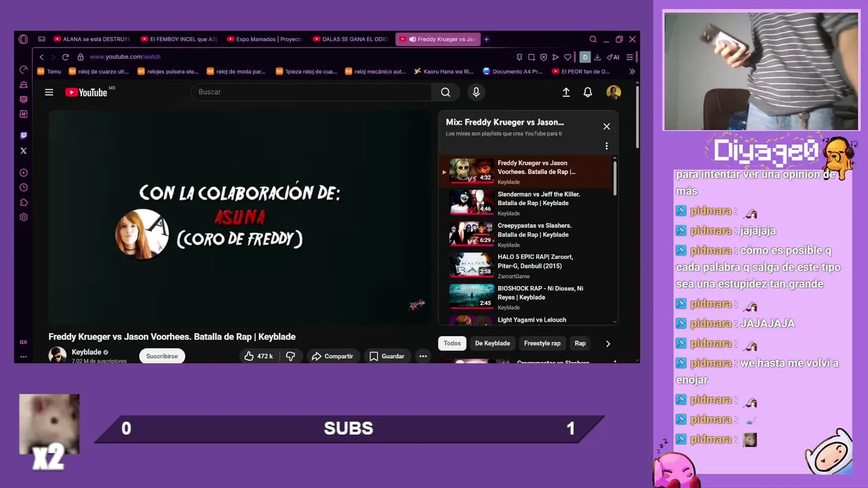868x488 pixels.
Task: Open Twitch panel in Opera sidebar
Action: click(x=24, y=136)
